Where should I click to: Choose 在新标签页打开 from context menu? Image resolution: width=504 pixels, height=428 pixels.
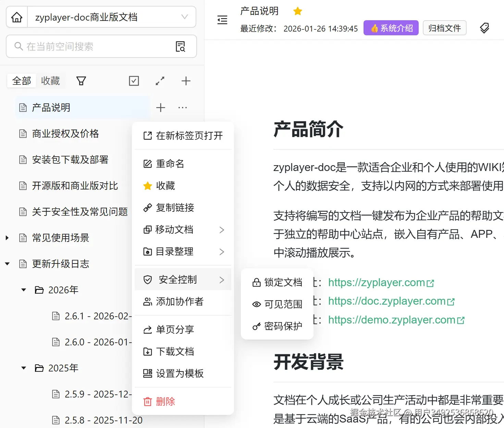pyautogui.click(x=183, y=136)
